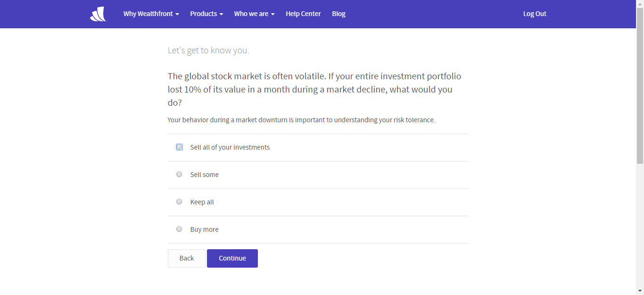Click the 'Sell all of your investments' label
The height and width of the screenshot is (295, 644).
pyautogui.click(x=230, y=147)
